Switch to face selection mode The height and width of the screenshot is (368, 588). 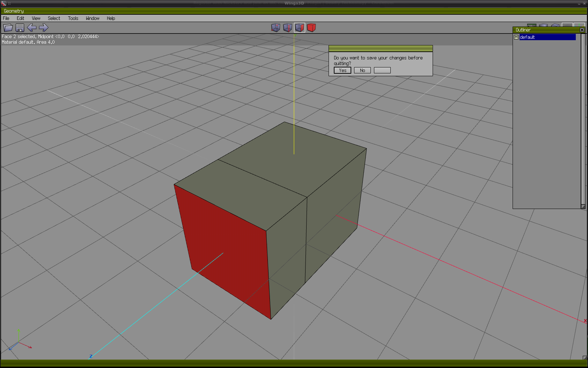(x=300, y=28)
